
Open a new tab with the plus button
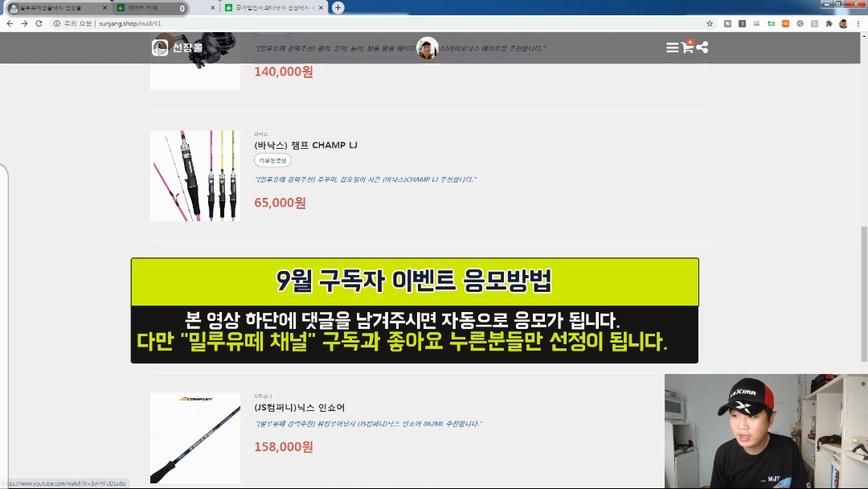coord(338,8)
